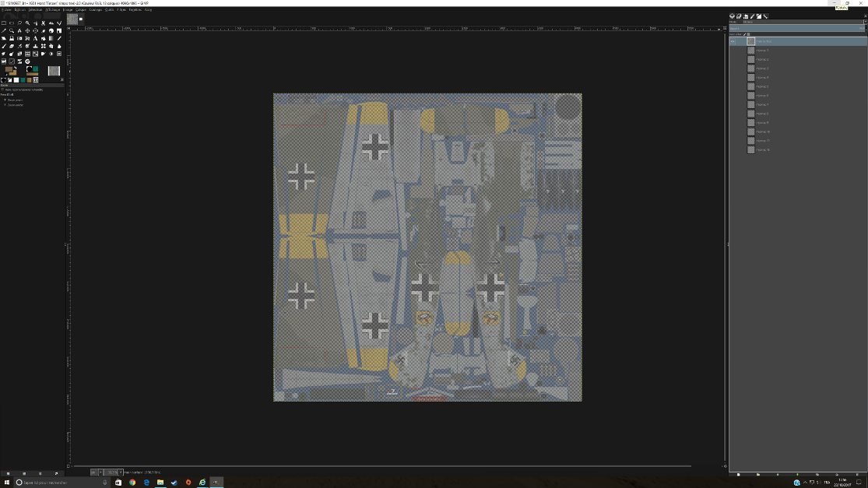Select the mipmap 5 layer
The image size is (868, 488).
coord(798,86)
